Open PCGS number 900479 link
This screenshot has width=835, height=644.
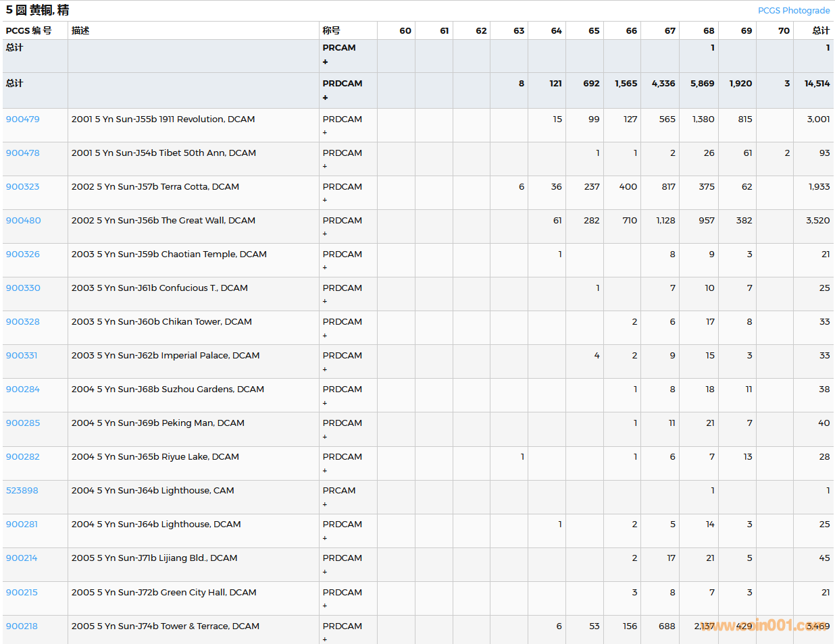(23, 119)
